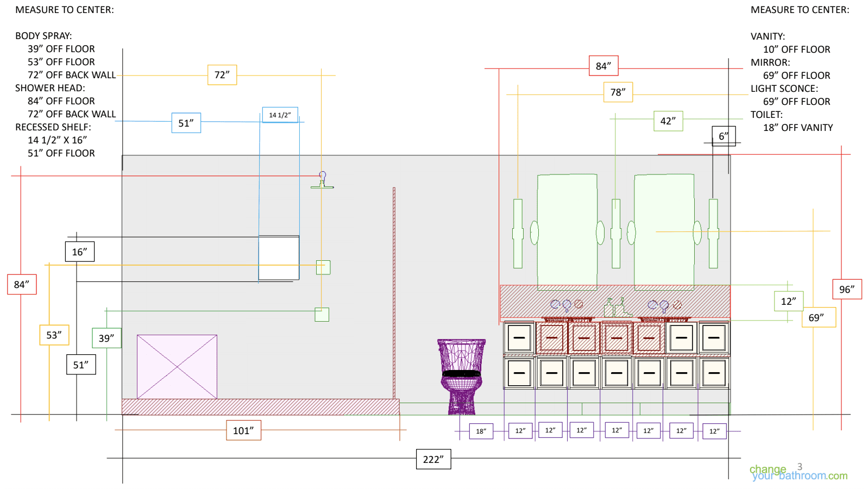
Task: Click the SHOWER HEAD: heading
Action: tap(50, 88)
